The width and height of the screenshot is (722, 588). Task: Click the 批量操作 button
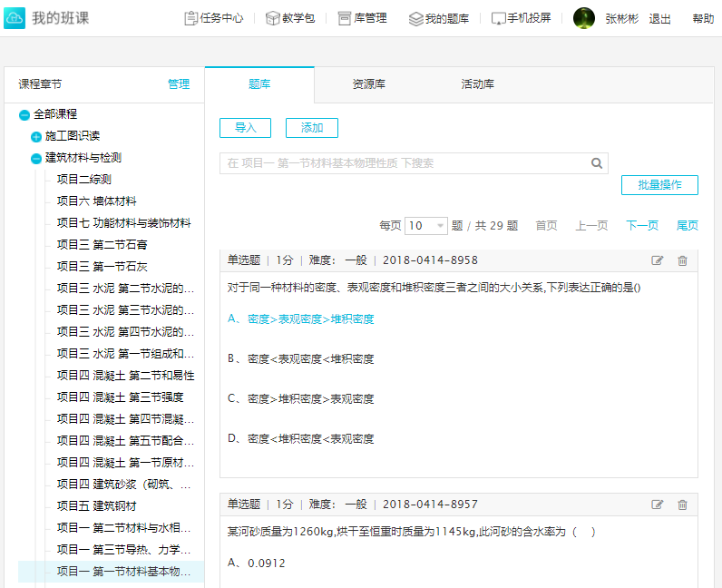[x=659, y=185]
